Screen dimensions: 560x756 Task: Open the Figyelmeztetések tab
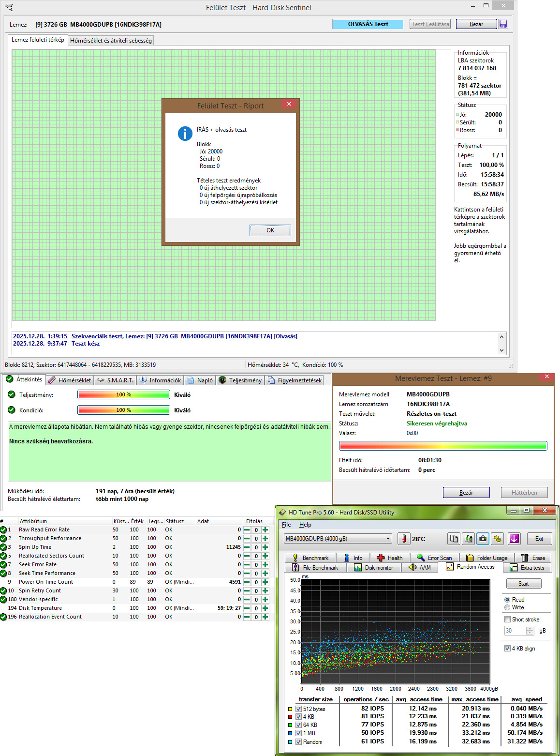coord(295,380)
